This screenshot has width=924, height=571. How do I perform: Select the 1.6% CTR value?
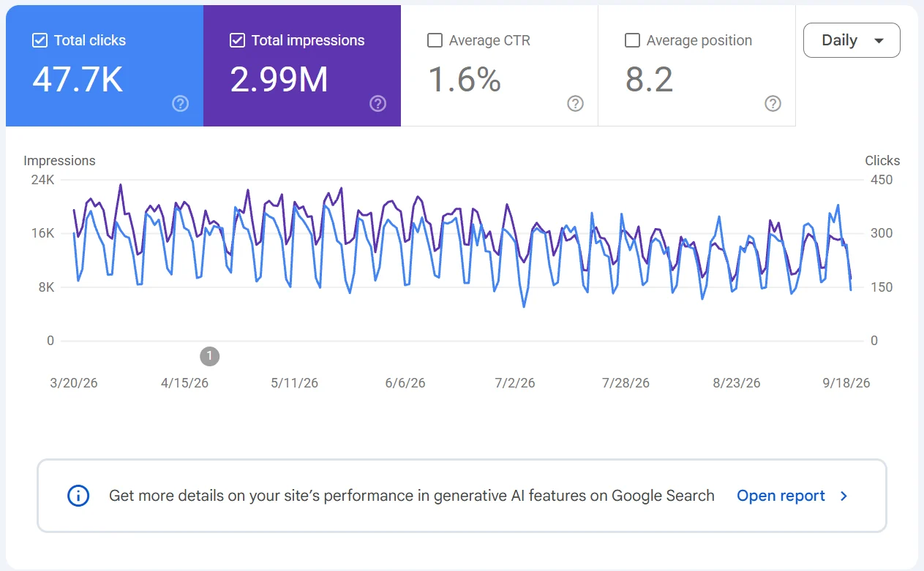tap(465, 79)
